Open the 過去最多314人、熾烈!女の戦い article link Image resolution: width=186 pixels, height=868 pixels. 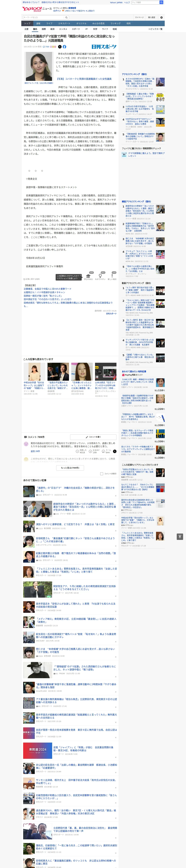[x=76, y=812]
